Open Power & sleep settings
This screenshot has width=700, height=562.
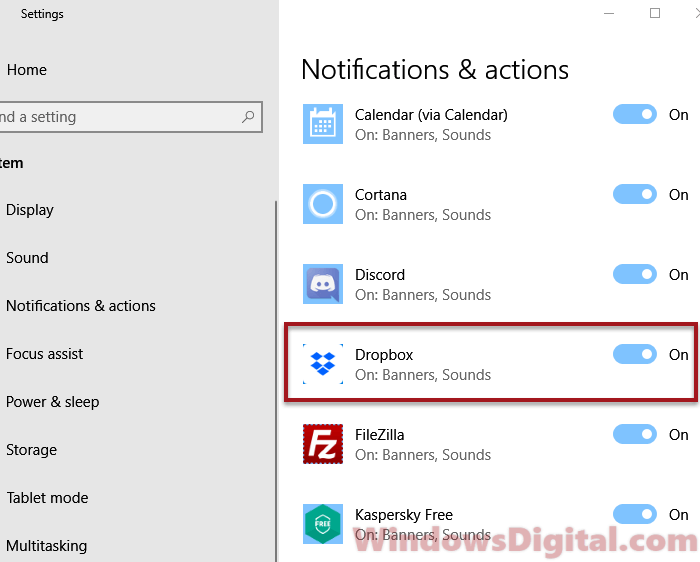click(52, 402)
